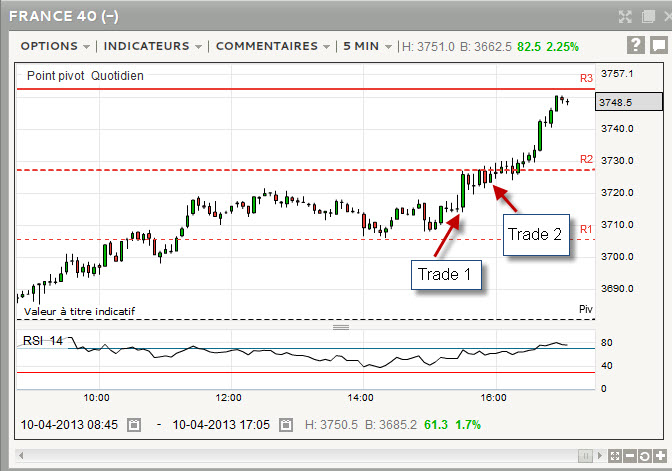Click start date 10-04-2013 08:45
The image size is (672, 471).
coord(69,425)
